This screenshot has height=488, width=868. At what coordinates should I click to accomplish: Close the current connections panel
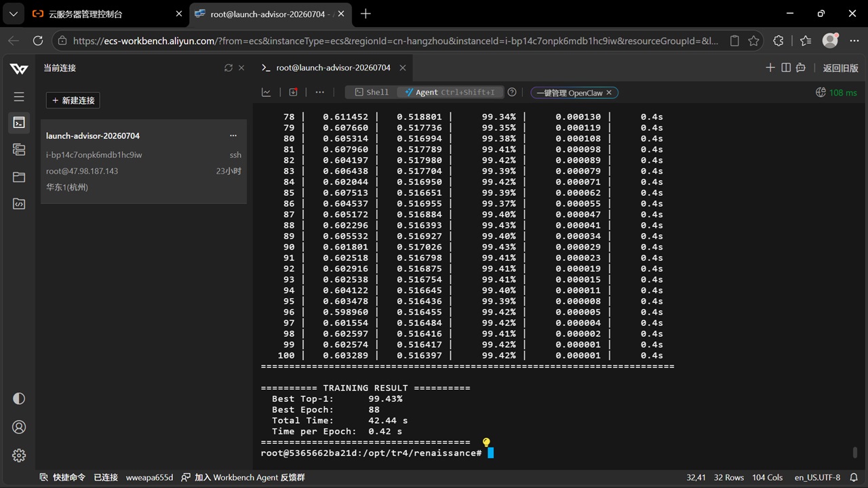241,68
